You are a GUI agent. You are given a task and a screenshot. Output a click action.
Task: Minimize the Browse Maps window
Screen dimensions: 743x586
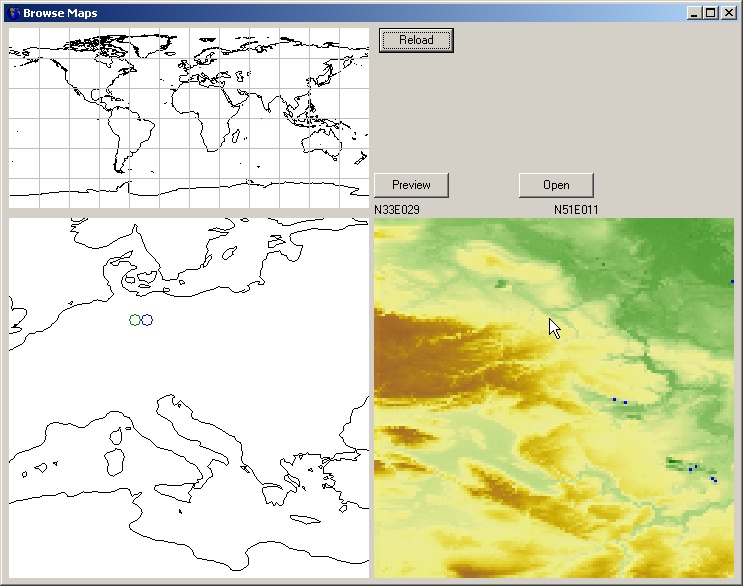(x=694, y=13)
